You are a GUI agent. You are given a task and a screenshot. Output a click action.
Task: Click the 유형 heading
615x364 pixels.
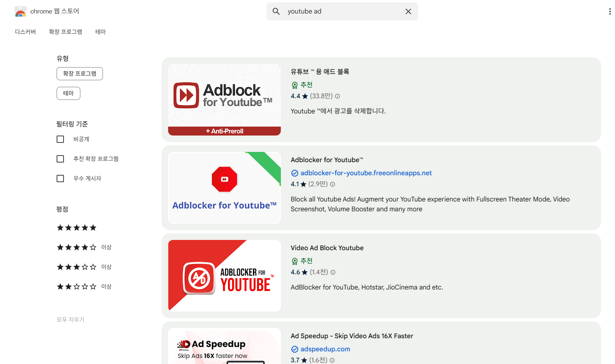(x=63, y=59)
